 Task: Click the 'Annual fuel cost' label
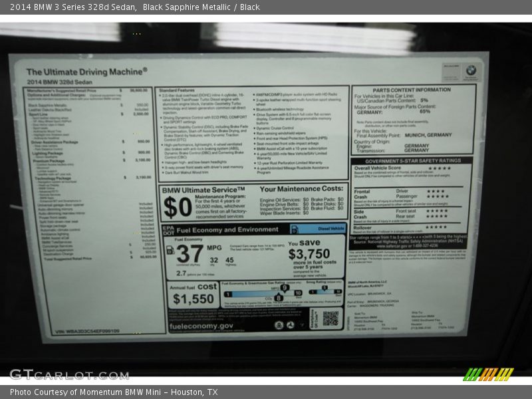193,287
